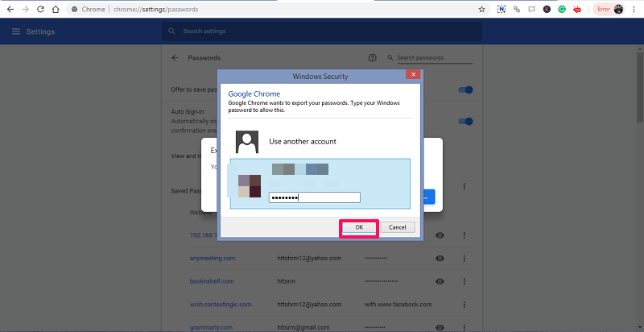Open the Error profile avatar button
Image resolution: width=644 pixels, height=332 pixels.
click(609, 9)
